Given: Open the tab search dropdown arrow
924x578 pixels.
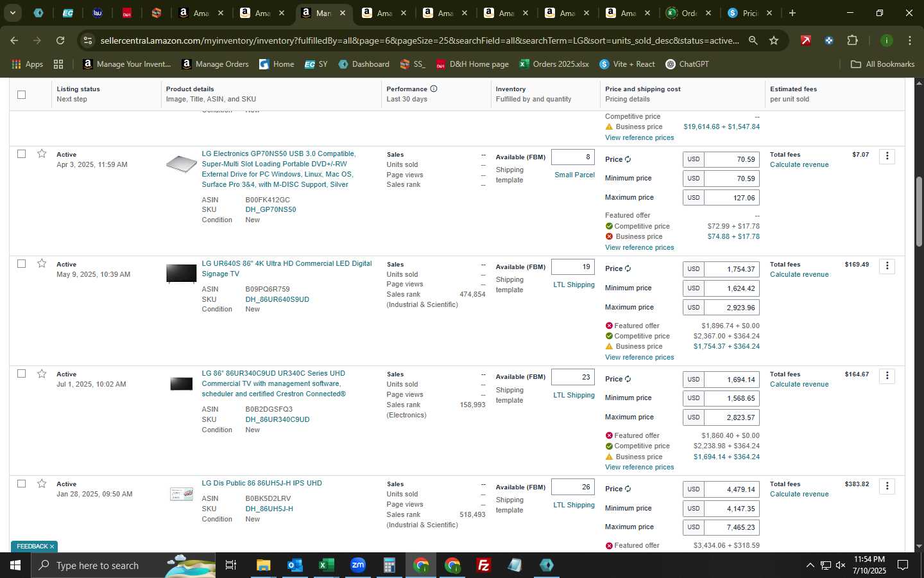Looking at the screenshot, I should pos(12,13).
